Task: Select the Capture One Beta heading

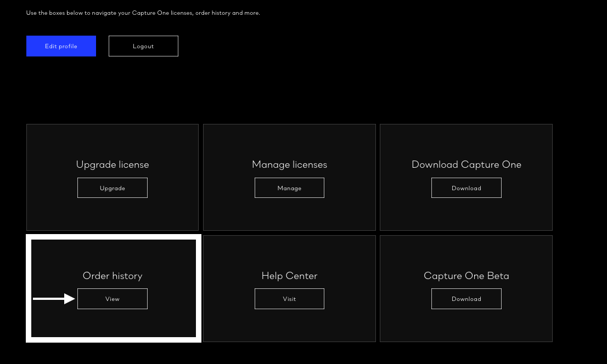Action: coord(467,276)
